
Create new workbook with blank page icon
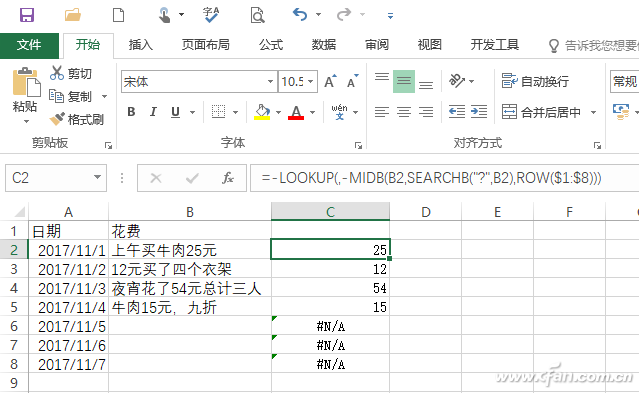click(119, 15)
